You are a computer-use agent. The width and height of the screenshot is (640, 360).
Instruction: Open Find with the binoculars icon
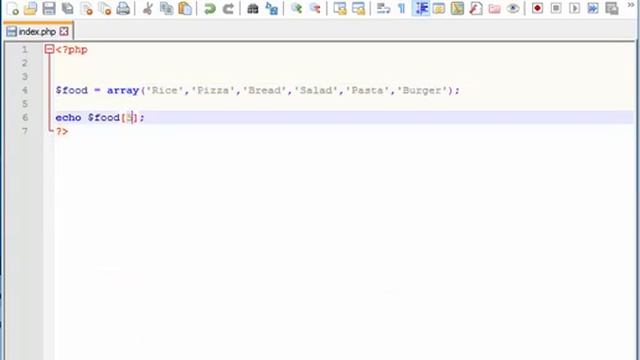[253, 8]
